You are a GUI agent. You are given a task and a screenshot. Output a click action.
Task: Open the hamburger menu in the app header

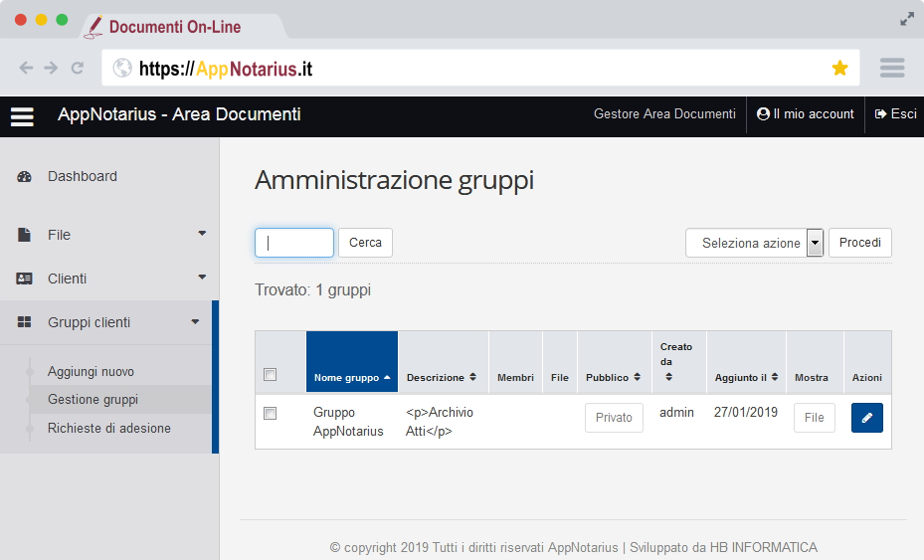pyautogui.click(x=22, y=116)
